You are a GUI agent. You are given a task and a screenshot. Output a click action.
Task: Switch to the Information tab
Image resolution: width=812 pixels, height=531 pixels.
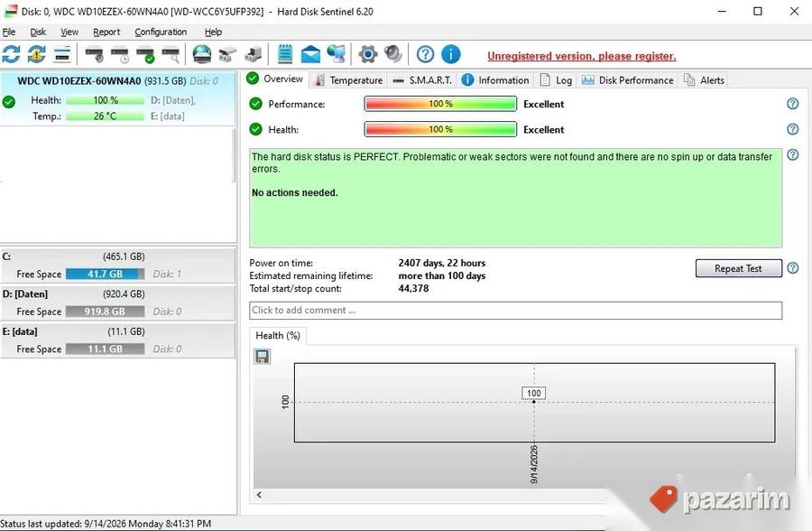click(x=495, y=80)
